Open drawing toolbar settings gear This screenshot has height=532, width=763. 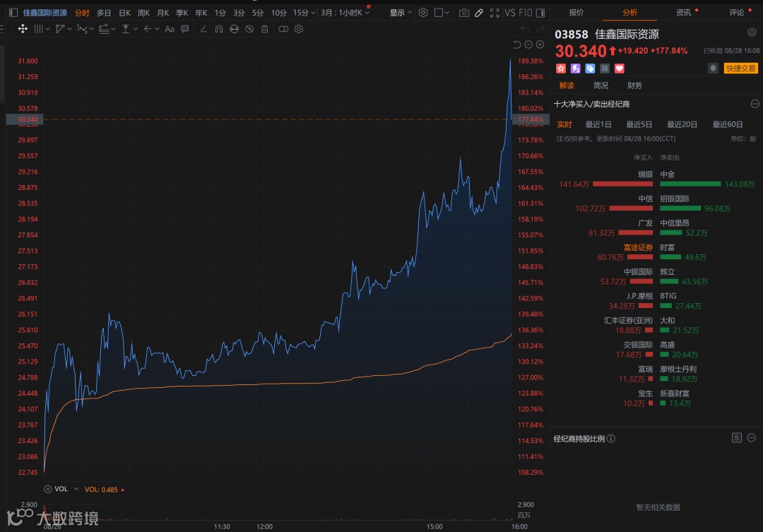point(299,29)
